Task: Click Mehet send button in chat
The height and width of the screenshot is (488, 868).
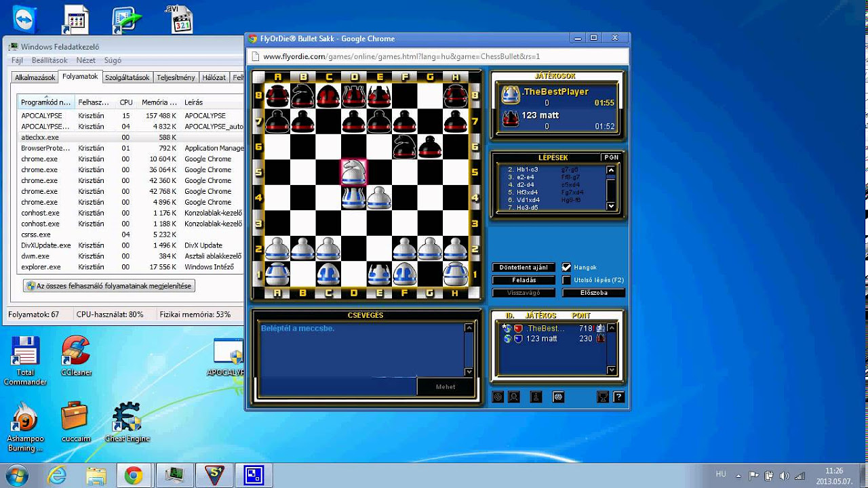Action: click(x=445, y=386)
